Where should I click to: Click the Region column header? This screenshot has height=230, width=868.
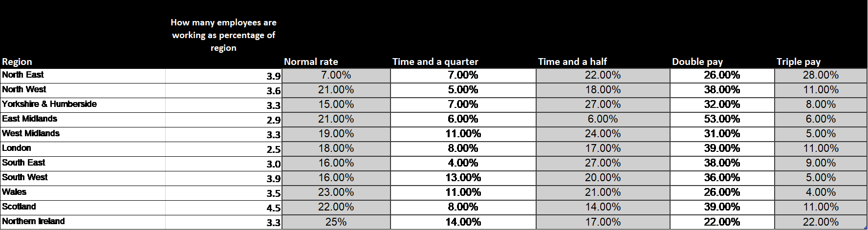click(x=17, y=62)
